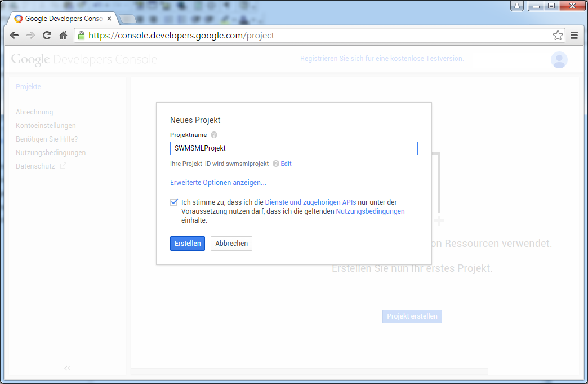
Task: Collapse the sidebar with the double chevron
Action: point(67,368)
